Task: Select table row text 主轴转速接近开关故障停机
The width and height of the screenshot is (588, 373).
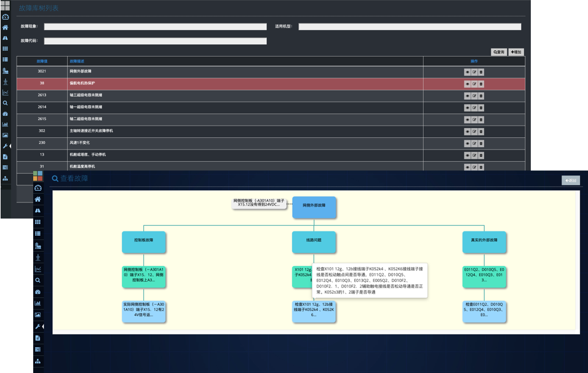Action: tap(91, 131)
